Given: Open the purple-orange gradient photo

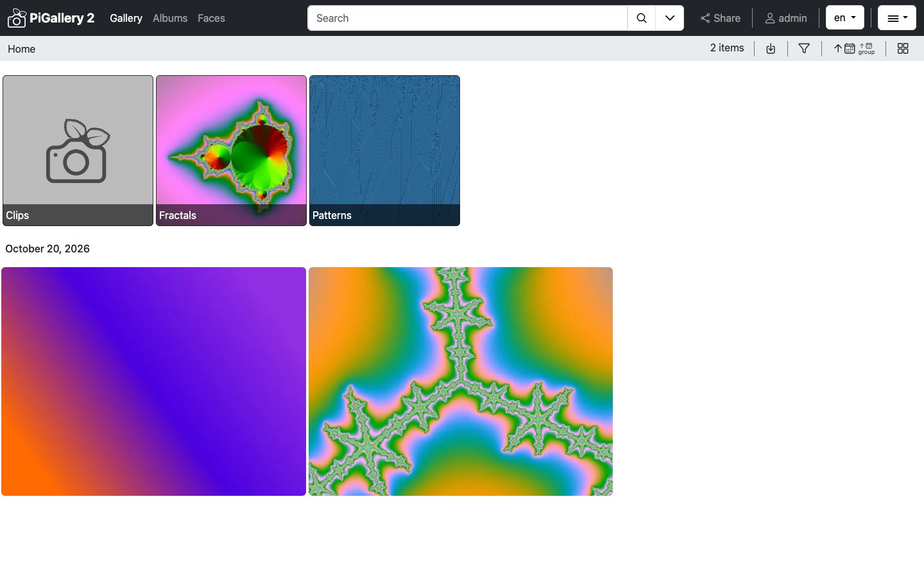Looking at the screenshot, I should pos(153,381).
